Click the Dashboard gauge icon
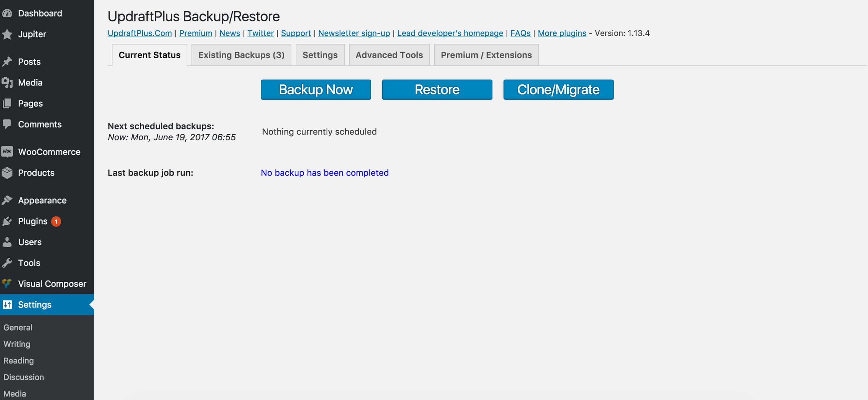This screenshot has height=400, width=868. point(7,13)
